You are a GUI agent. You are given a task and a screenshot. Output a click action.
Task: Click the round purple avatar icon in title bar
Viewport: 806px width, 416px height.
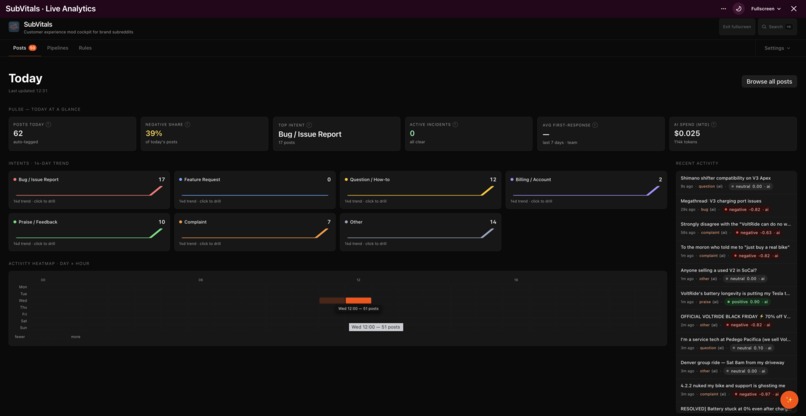point(738,9)
